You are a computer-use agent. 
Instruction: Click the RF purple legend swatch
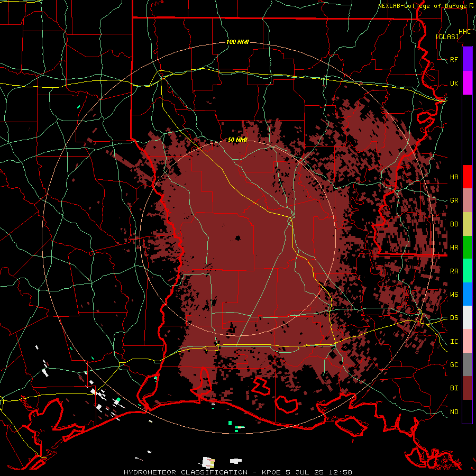click(467, 59)
